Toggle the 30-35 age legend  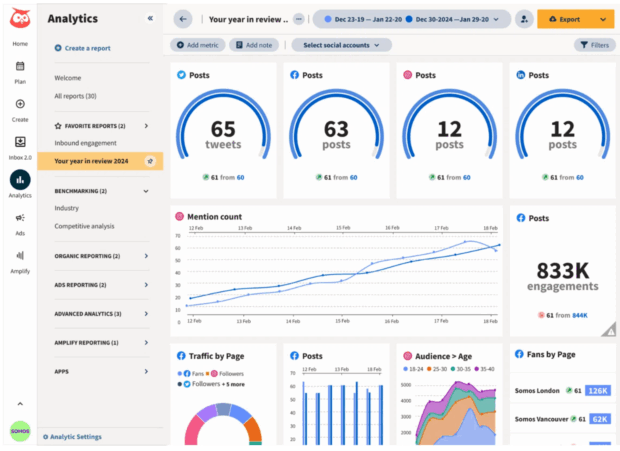(460, 369)
